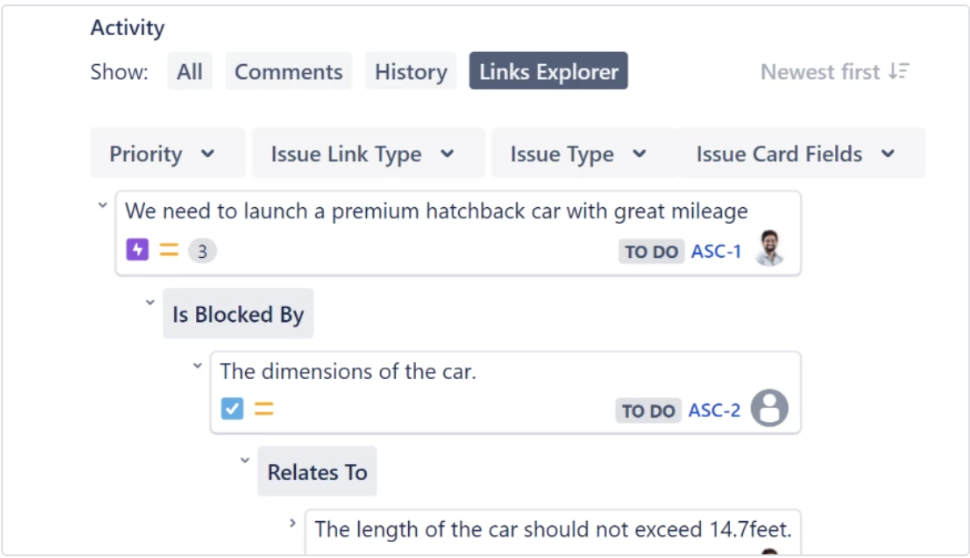
Task: Click unassigned avatar on ASC-2 card
Action: pos(770,408)
